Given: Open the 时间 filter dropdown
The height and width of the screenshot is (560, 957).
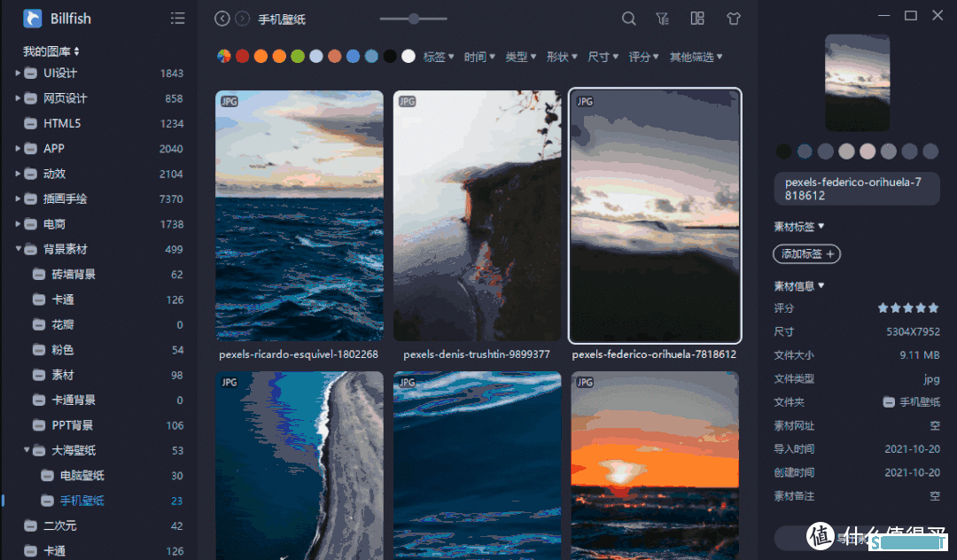Looking at the screenshot, I should click(x=479, y=57).
